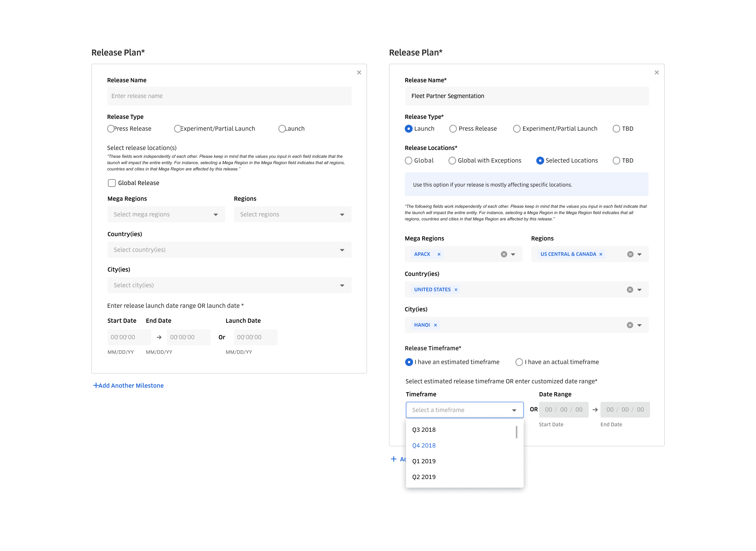Select Press Release radio in left form
This screenshot has width=756, height=551.
(111, 129)
